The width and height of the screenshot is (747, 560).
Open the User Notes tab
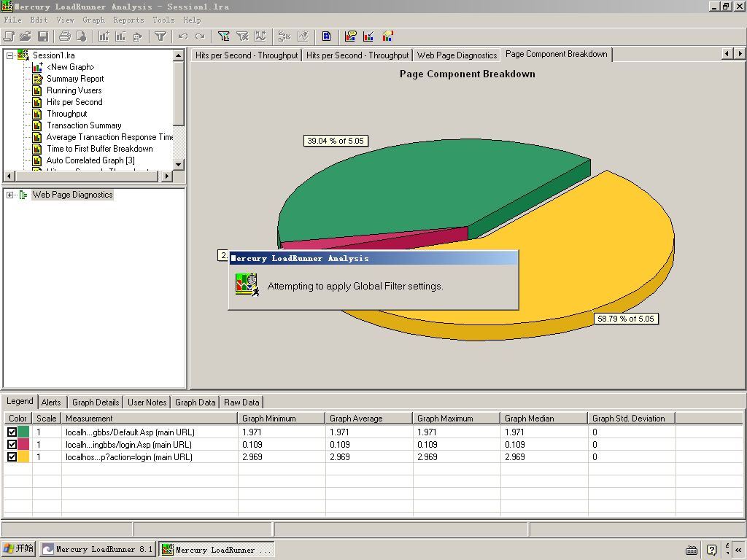coord(147,402)
